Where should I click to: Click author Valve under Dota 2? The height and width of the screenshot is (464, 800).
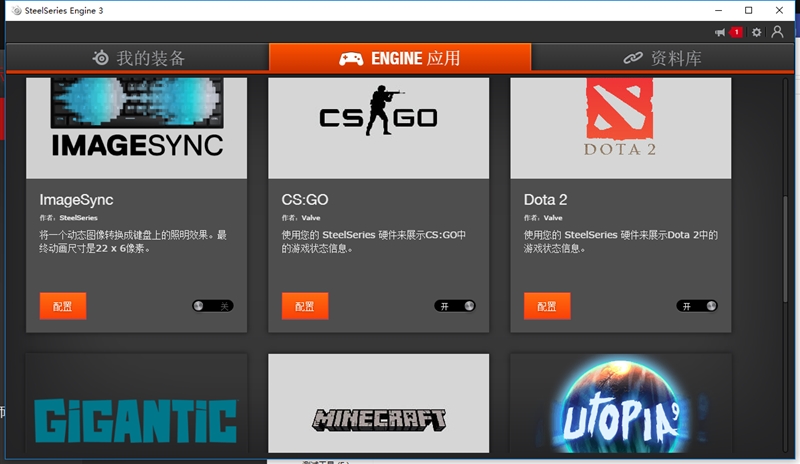553,218
